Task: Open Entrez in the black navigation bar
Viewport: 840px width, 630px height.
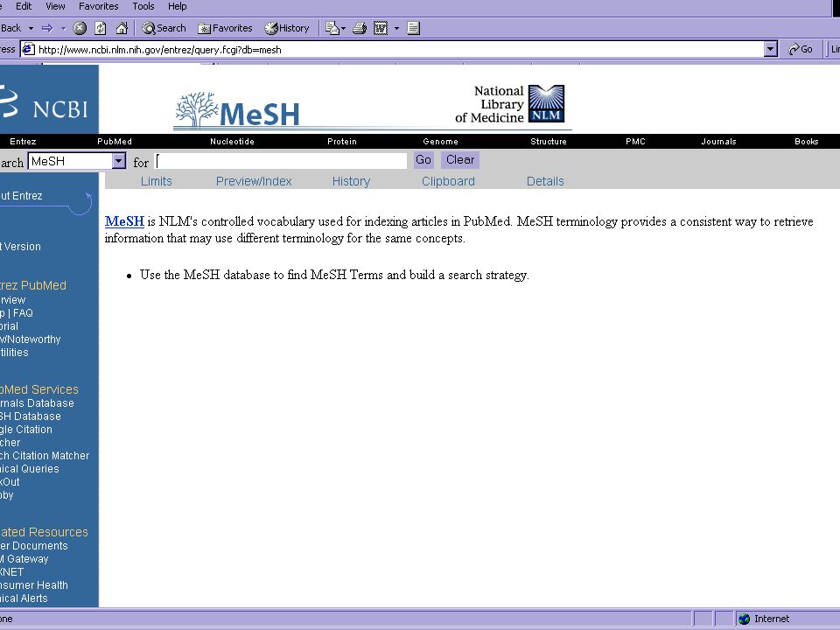Action: (23, 142)
